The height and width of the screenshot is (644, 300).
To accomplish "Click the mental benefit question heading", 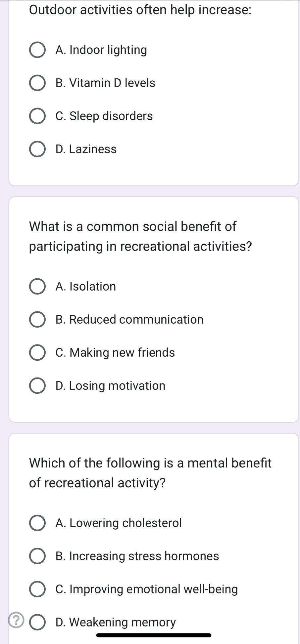I will [x=150, y=473].
